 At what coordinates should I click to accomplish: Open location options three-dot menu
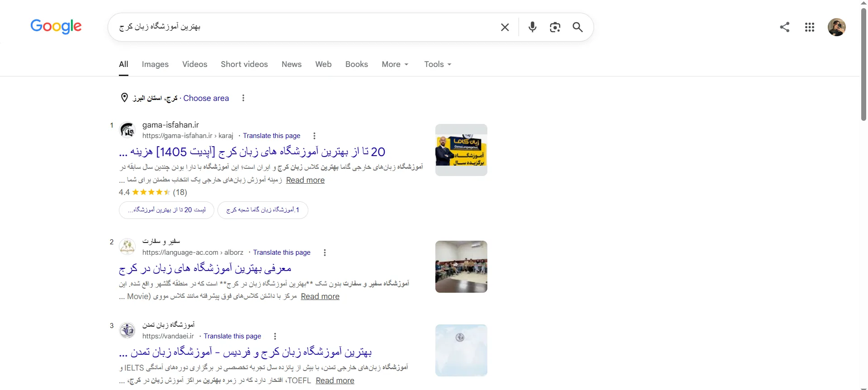pyautogui.click(x=243, y=98)
